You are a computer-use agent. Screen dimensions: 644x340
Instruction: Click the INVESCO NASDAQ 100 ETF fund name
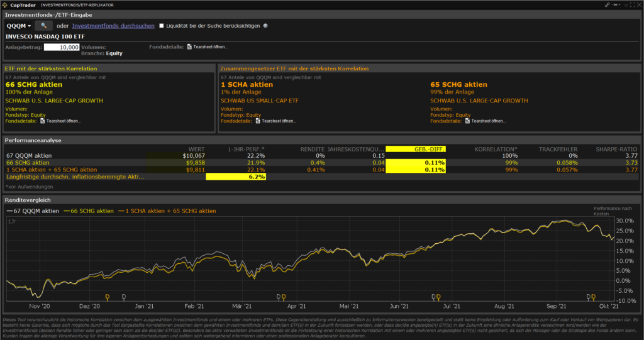click(45, 36)
